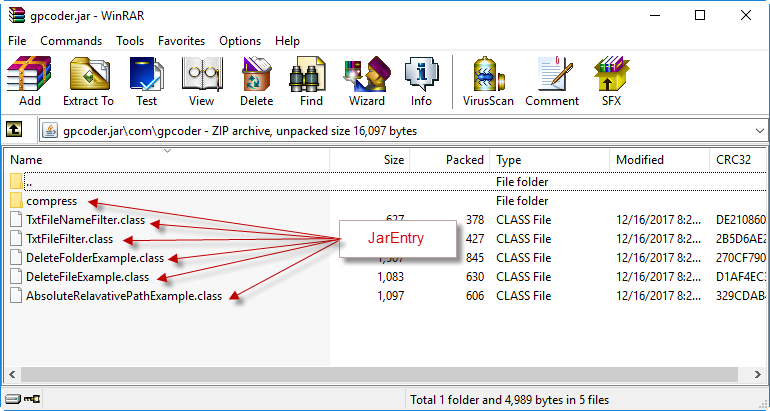Click the Add archive toolbar icon
The width and height of the screenshot is (770, 411).
(29, 81)
